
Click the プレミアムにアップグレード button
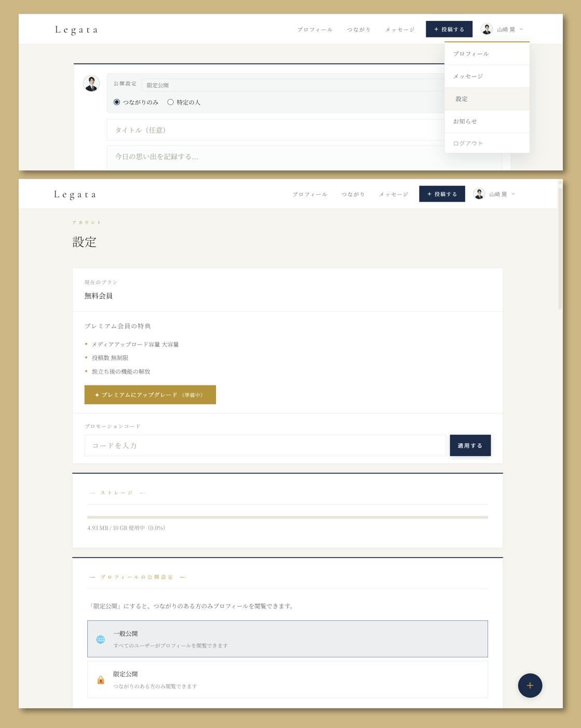[150, 395]
